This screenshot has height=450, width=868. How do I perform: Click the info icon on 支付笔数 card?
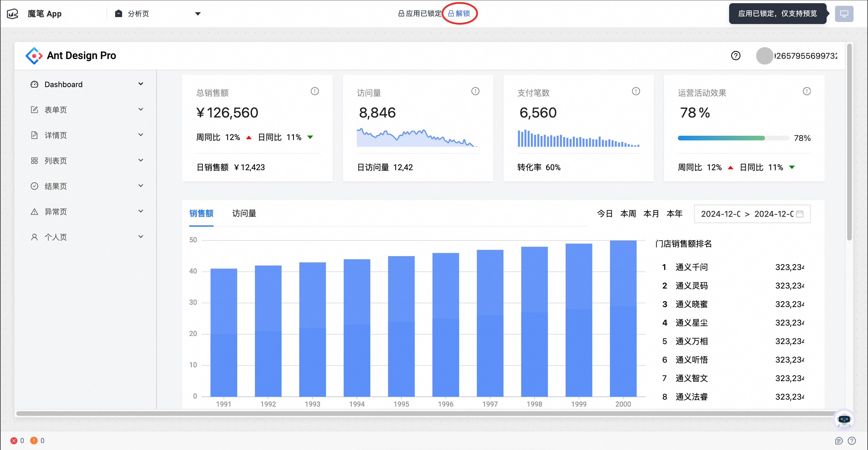click(636, 91)
